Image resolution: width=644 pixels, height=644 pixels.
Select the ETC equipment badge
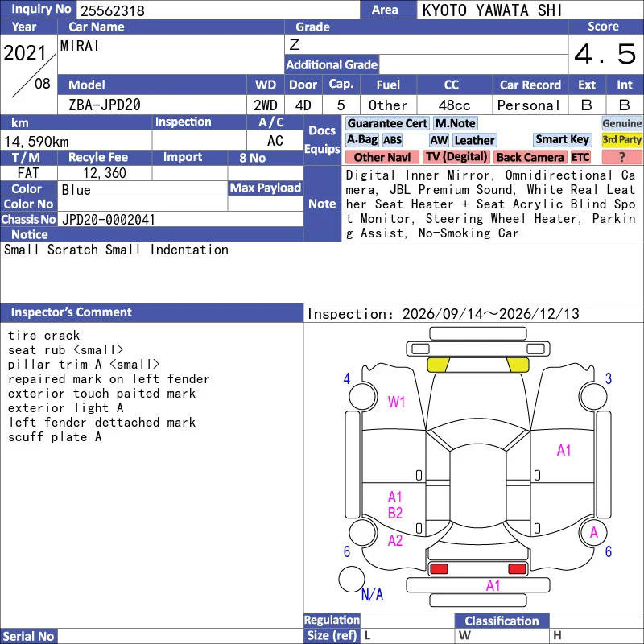click(x=580, y=157)
